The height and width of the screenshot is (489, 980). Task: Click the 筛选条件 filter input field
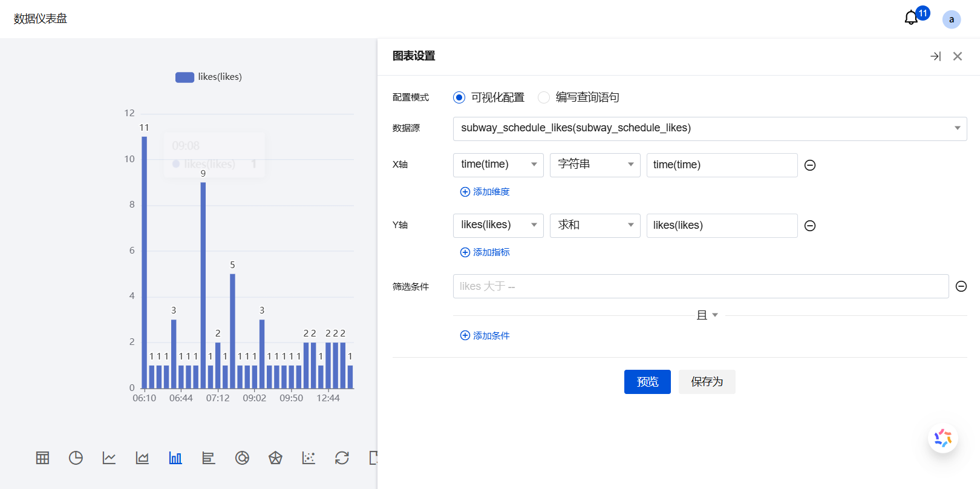[x=701, y=286]
